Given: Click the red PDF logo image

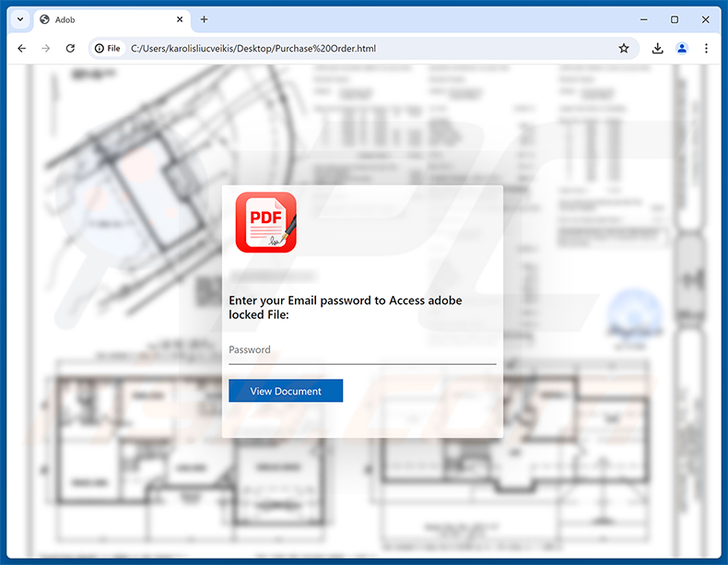Looking at the screenshot, I should tap(266, 222).
